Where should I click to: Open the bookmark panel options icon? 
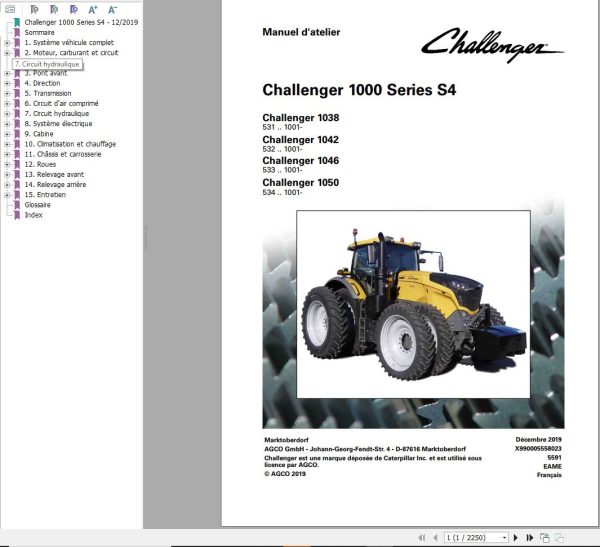coord(10,9)
